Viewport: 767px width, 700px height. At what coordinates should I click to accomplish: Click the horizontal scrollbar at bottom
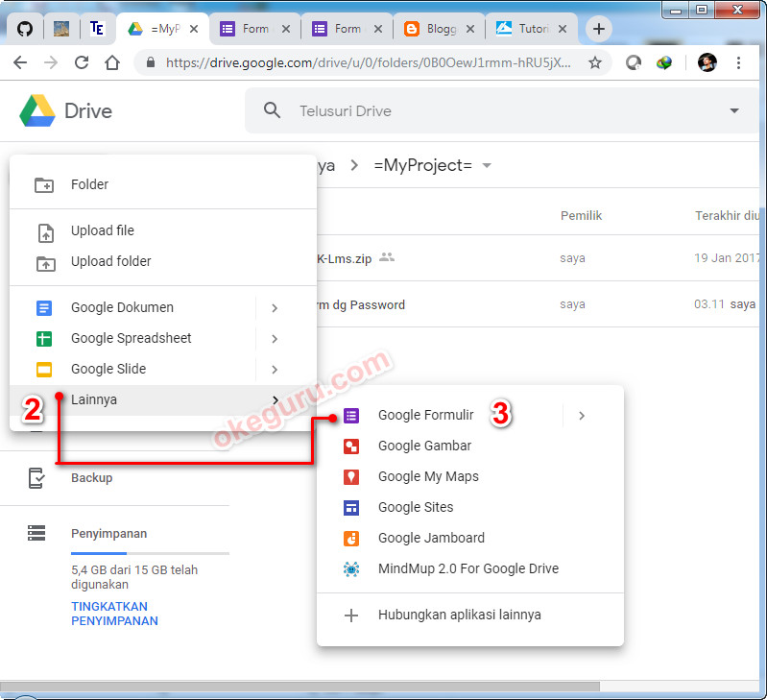[300, 687]
